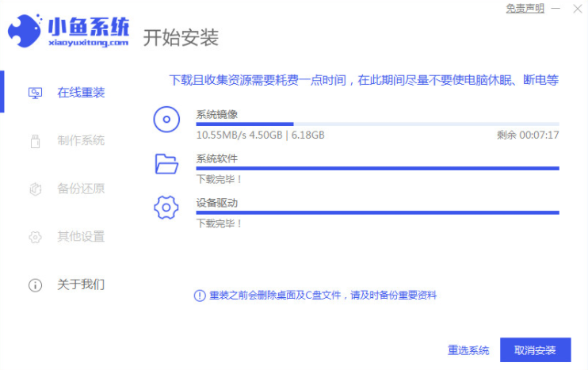Click the 小鱼系统 fish logo
The height and width of the screenshot is (370, 588).
[29, 31]
